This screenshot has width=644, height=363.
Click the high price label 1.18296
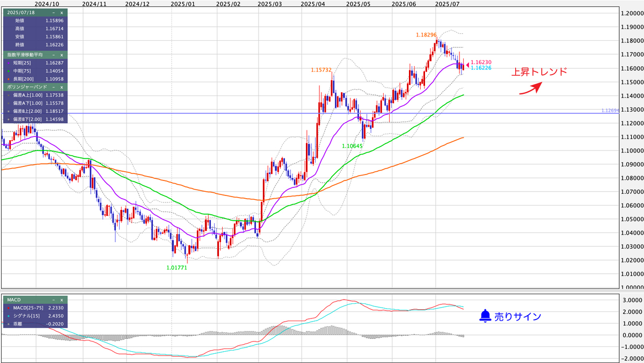[x=425, y=34]
